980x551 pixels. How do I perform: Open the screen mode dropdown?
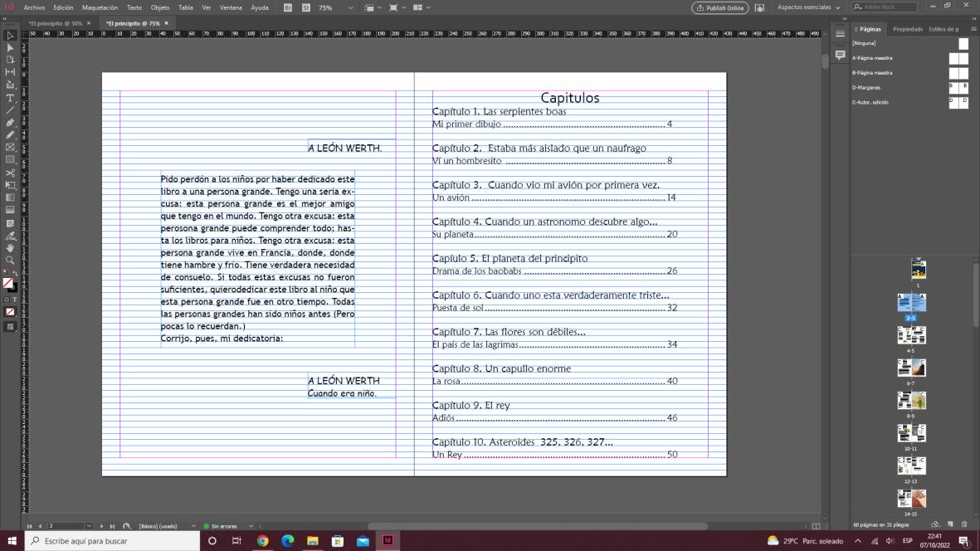click(404, 8)
